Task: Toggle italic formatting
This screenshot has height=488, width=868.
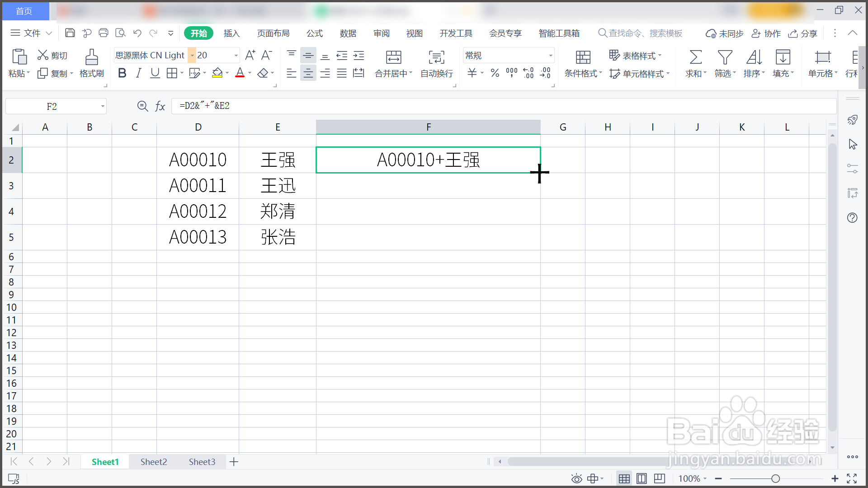Action: pos(138,73)
